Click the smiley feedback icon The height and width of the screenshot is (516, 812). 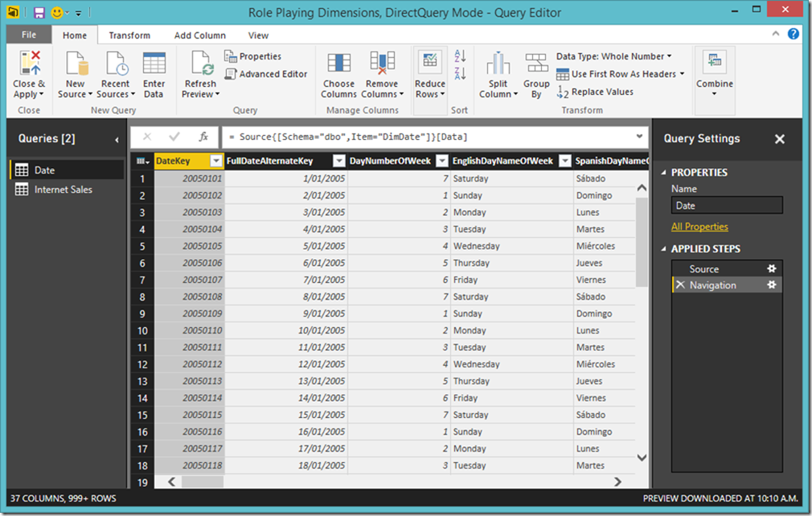coord(57,12)
